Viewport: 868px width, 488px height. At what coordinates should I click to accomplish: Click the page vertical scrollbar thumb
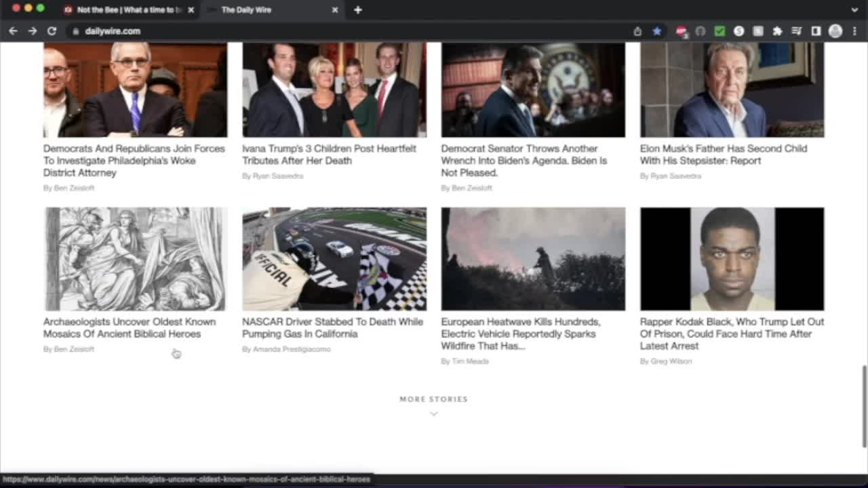click(864, 407)
